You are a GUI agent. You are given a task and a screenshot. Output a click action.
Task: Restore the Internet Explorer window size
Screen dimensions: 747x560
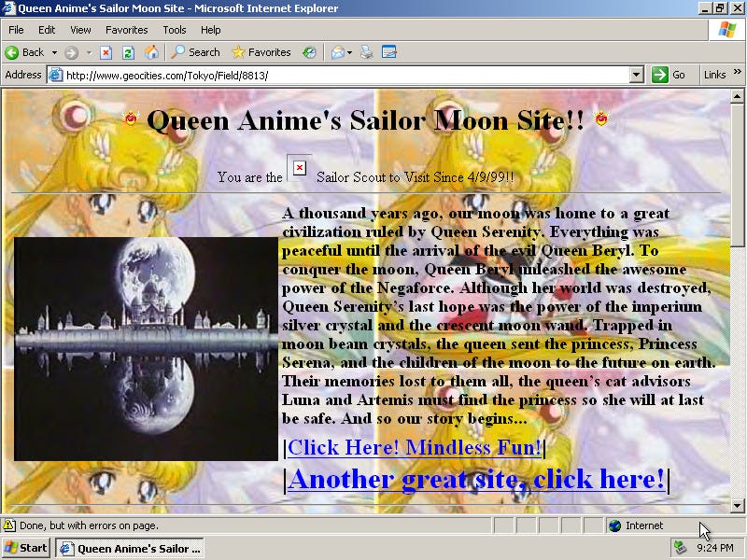720,8
